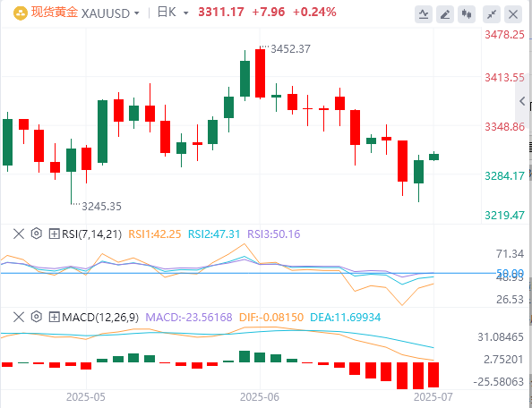Select the 2025-06 date marker on axis
The width and height of the screenshot is (532, 408).
click(x=260, y=397)
